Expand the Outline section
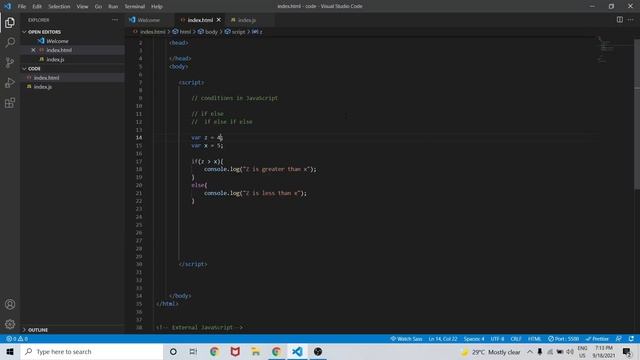Image resolution: width=640 pixels, height=360 pixels. click(x=38, y=330)
